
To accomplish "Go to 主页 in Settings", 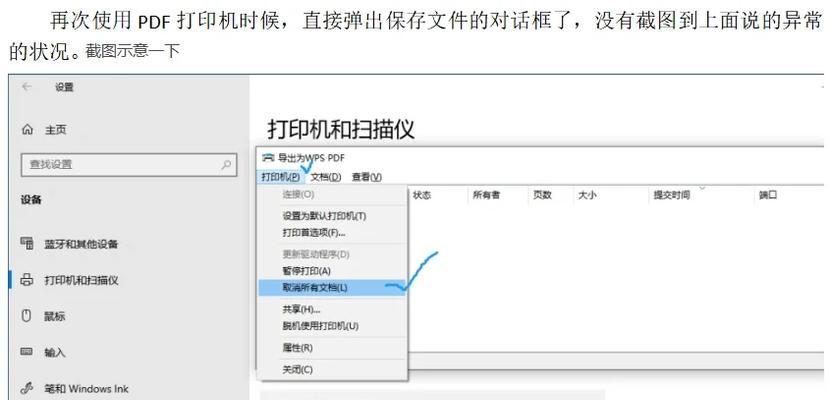I will pos(56,130).
